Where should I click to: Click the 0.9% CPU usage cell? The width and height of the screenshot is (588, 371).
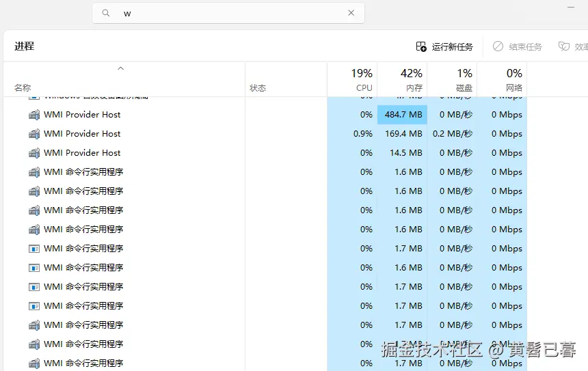point(352,134)
